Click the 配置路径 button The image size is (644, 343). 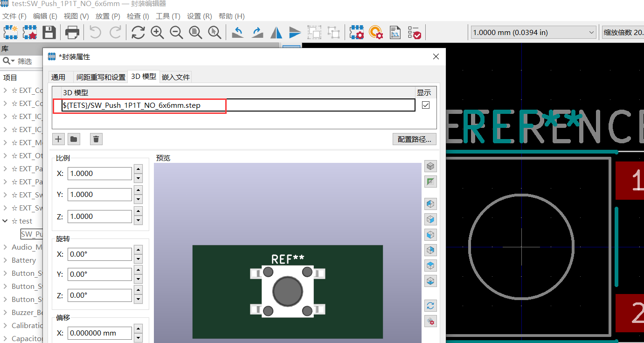(414, 139)
